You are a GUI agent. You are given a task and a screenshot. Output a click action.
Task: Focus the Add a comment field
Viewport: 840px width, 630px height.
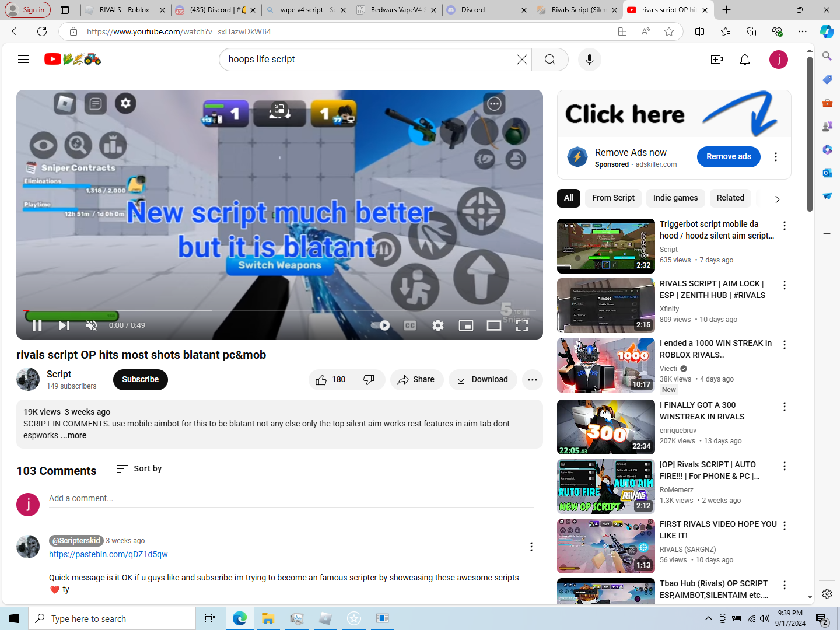click(291, 499)
